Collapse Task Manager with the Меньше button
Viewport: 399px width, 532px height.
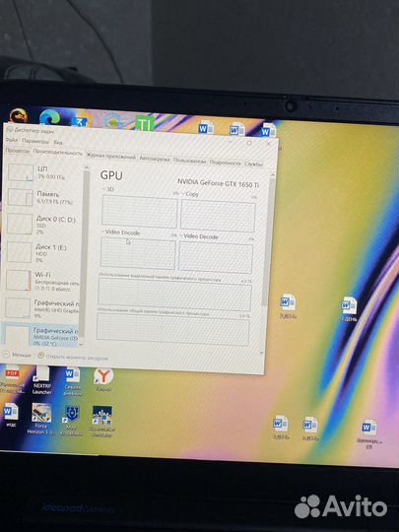[17, 355]
